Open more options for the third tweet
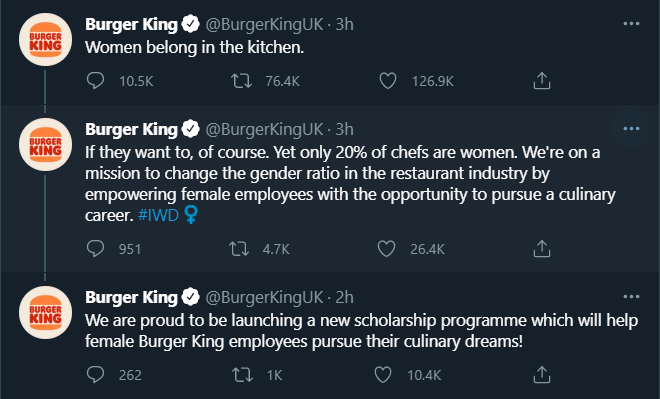The height and width of the screenshot is (399, 660). click(x=631, y=297)
